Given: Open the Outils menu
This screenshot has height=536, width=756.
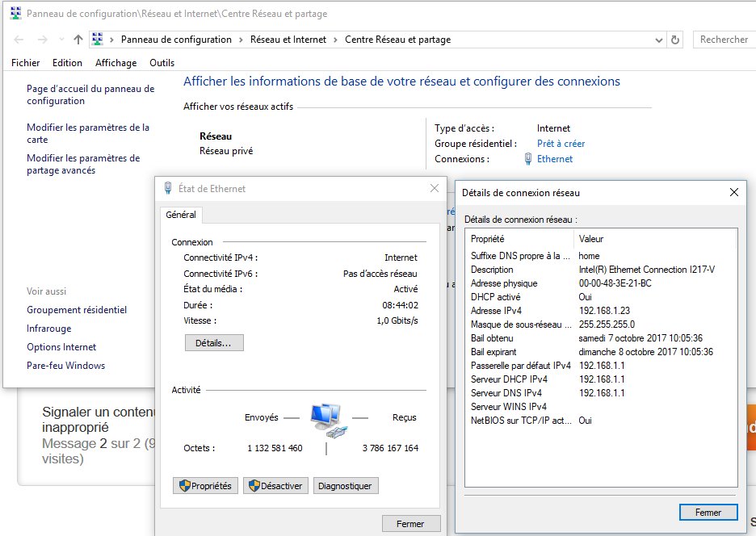Looking at the screenshot, I should [x=162, y=63].
